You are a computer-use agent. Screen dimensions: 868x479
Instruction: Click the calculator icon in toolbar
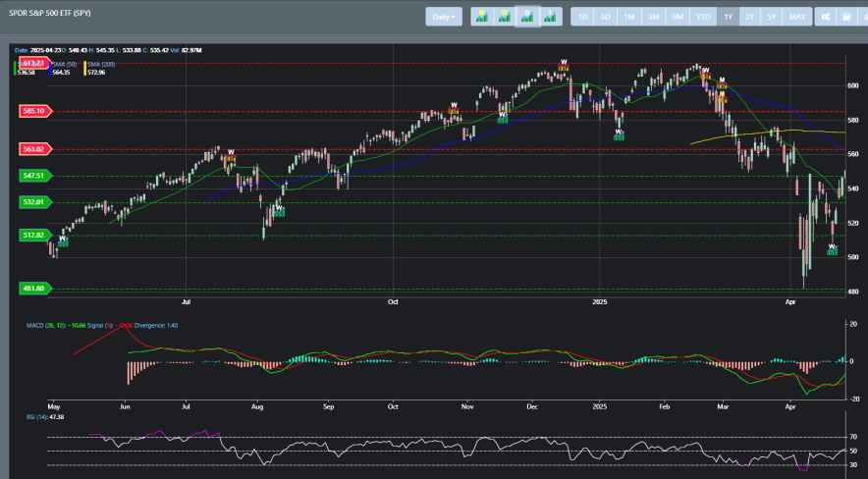coord(846,17)
